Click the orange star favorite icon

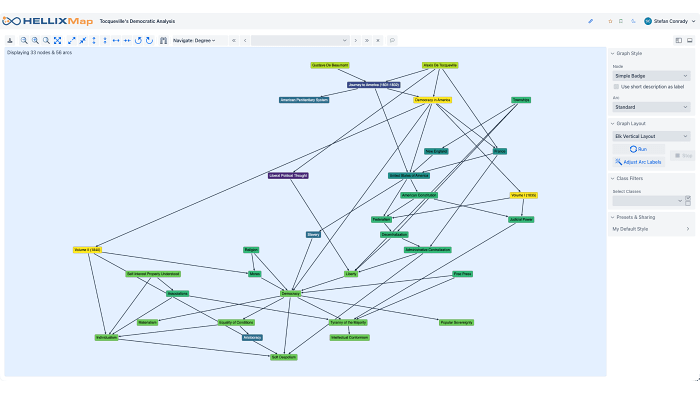tap(610, 21)
